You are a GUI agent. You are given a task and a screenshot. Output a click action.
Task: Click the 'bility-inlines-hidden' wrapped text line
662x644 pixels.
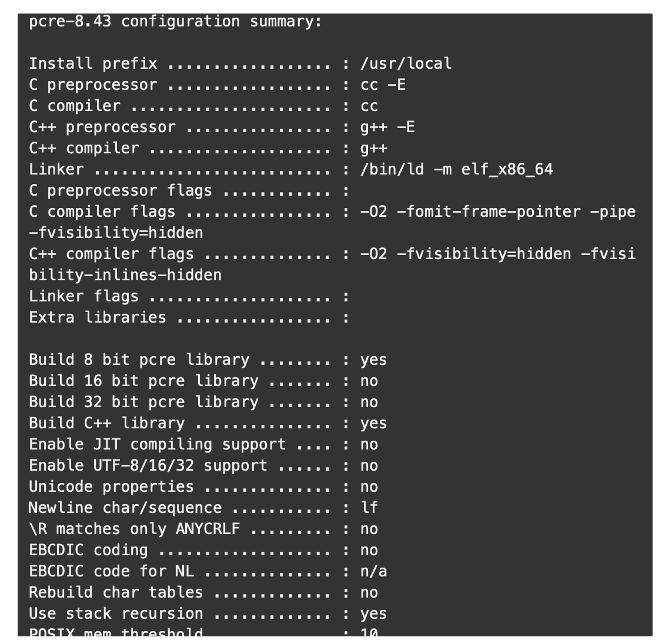pos(125,275)
